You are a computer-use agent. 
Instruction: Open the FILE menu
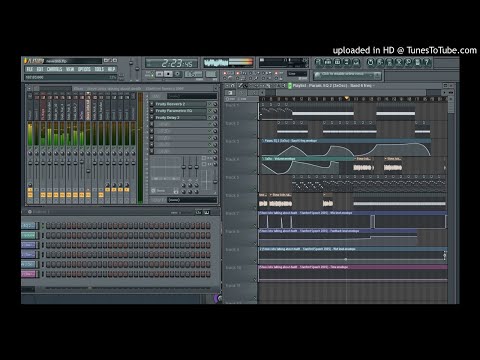(x=30, y=69)
